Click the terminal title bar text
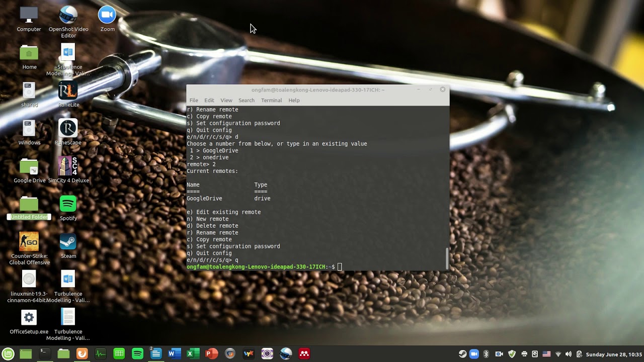Image resolution: width=644 pixels, height=362 pixels. [318, 90]
